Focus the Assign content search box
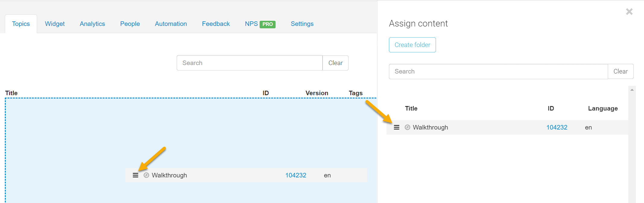Image resolution: width=644 pixels, height=203 pixels. (498, 71)
